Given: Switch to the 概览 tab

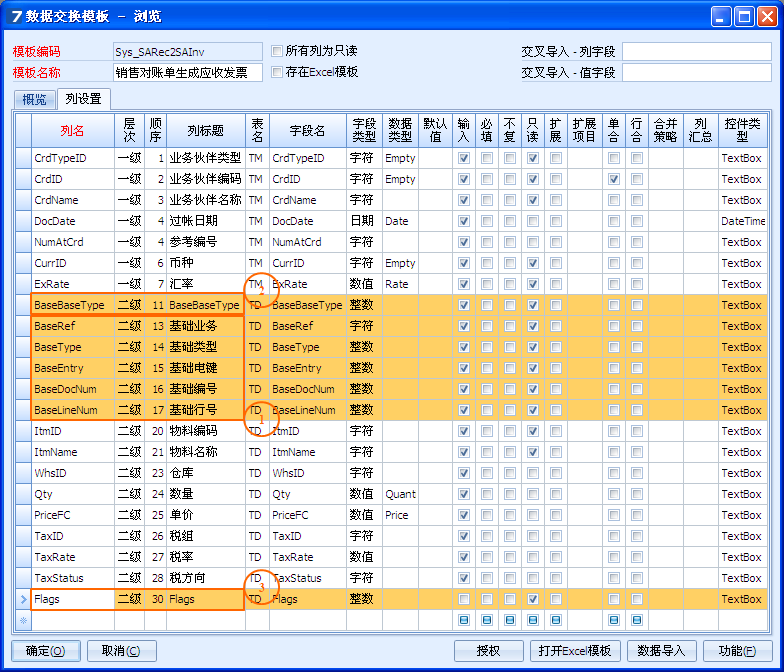Looking at the screenshot, I should click(x=34, y=100).
